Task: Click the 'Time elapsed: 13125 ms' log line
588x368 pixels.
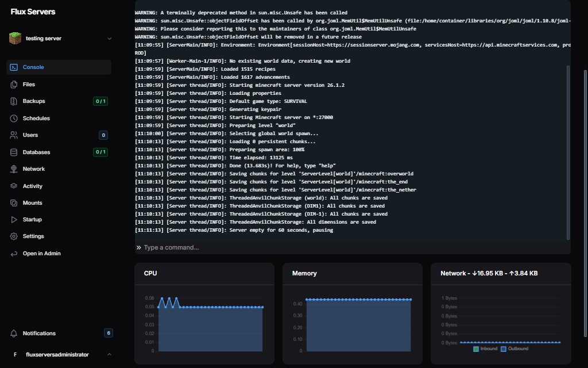Action: pos(214,158)
